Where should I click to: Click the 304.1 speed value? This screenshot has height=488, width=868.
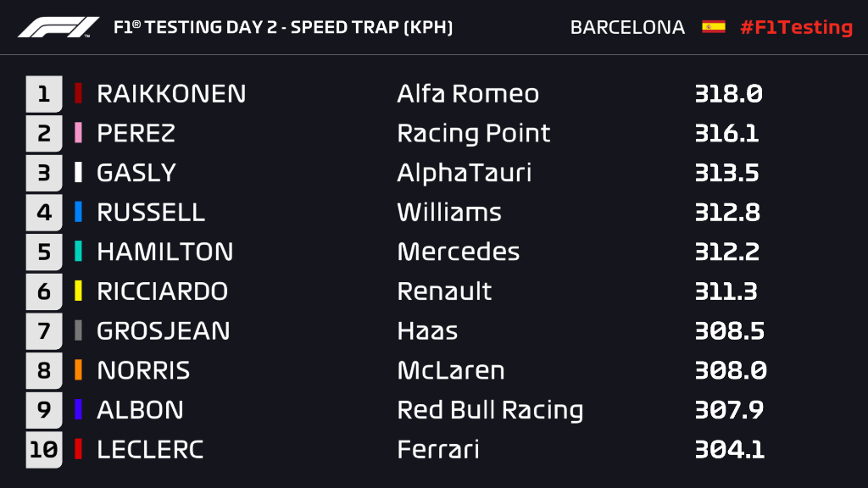click(730, 449)
